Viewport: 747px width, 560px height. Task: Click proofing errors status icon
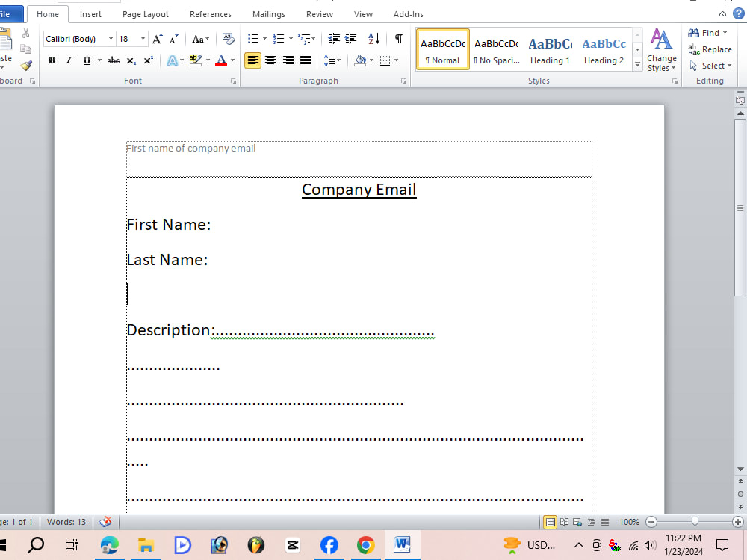(x=105, y=522)
